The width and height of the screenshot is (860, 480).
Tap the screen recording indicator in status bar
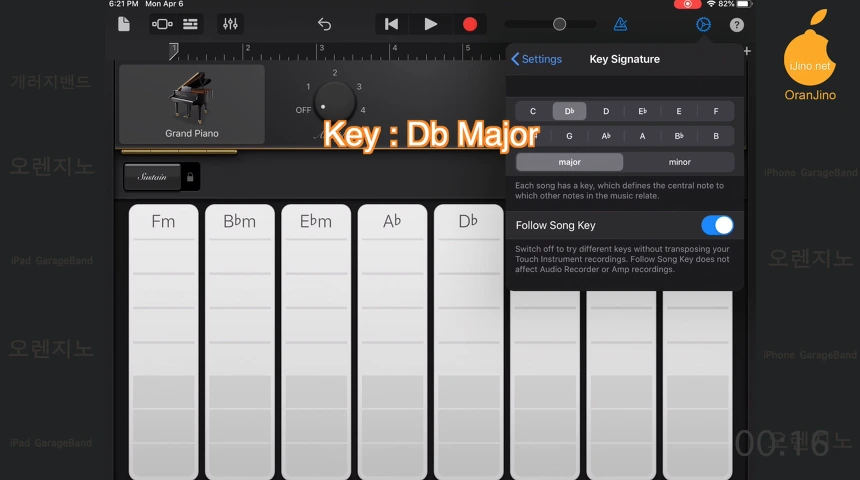coord(687,4)
